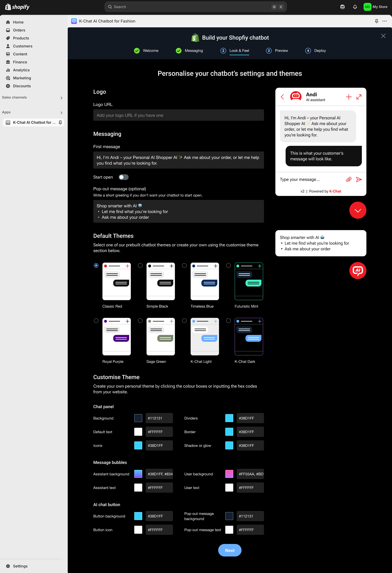This screenshot has height=573, width=392.
Task: Open Content in sidebar
Action: [20, 54]
